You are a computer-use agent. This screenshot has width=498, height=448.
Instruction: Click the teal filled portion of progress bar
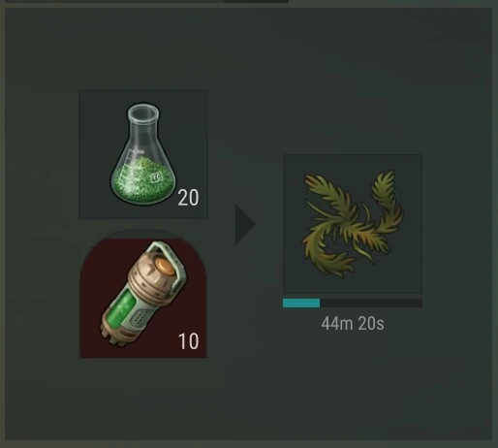pos(301,303)
